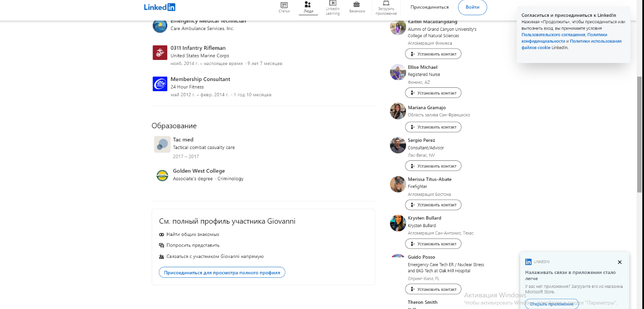
Task: Connect with Ellise Michael via Установить контакт
Action: tap(433, 93)
